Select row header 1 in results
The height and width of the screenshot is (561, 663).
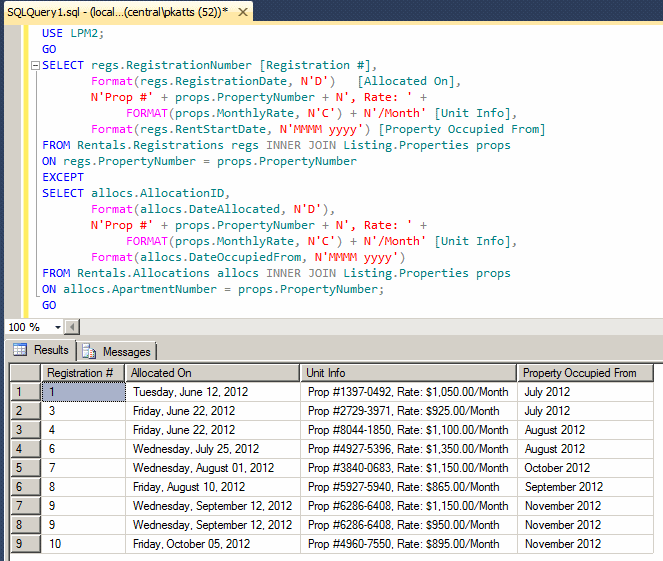(25, 392)
